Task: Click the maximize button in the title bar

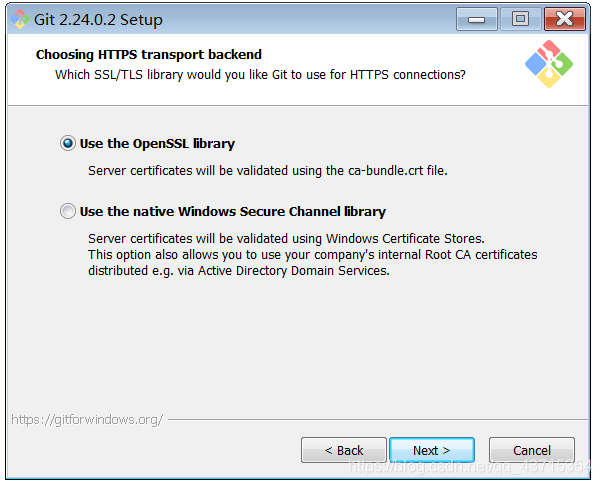Action: click(x=520, y=19)
